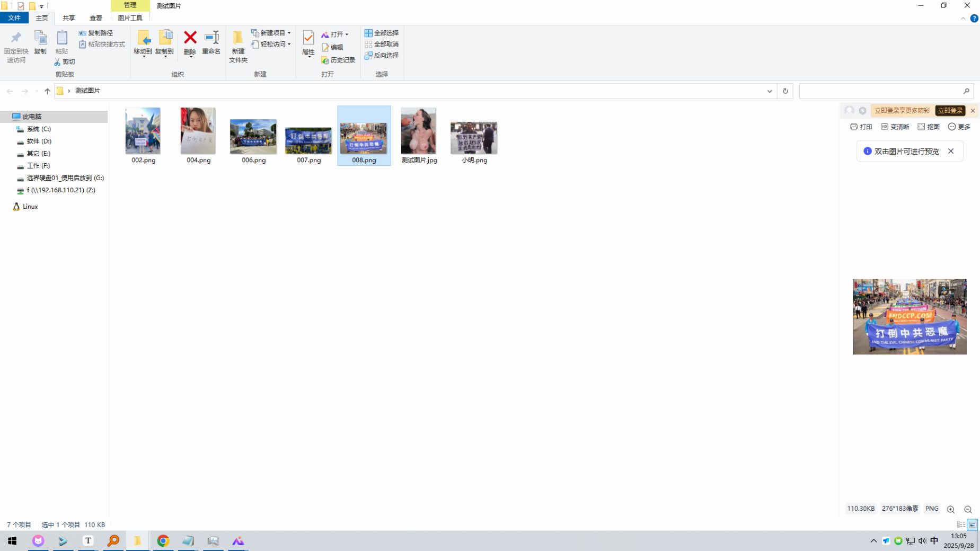Screen dimensions: 980x551
Task: Click Invert Selection in the ribbon
Action: [x=382, y=55]
